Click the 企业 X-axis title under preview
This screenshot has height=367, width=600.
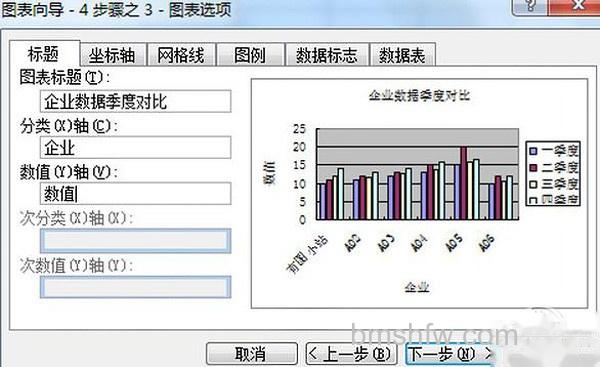coord(417,287)
